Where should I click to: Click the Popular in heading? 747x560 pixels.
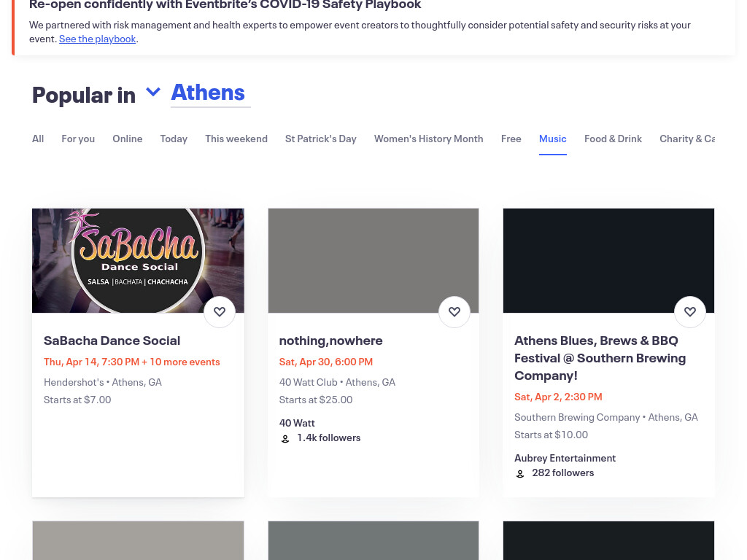(x=84, y=96)
